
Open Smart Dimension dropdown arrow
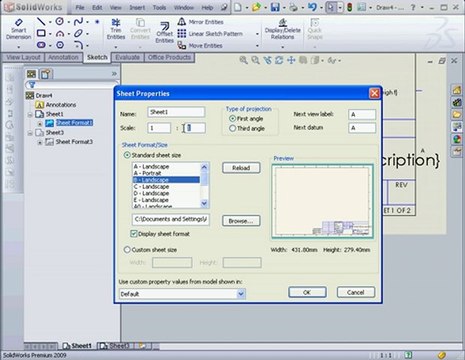tap(18, 47)
